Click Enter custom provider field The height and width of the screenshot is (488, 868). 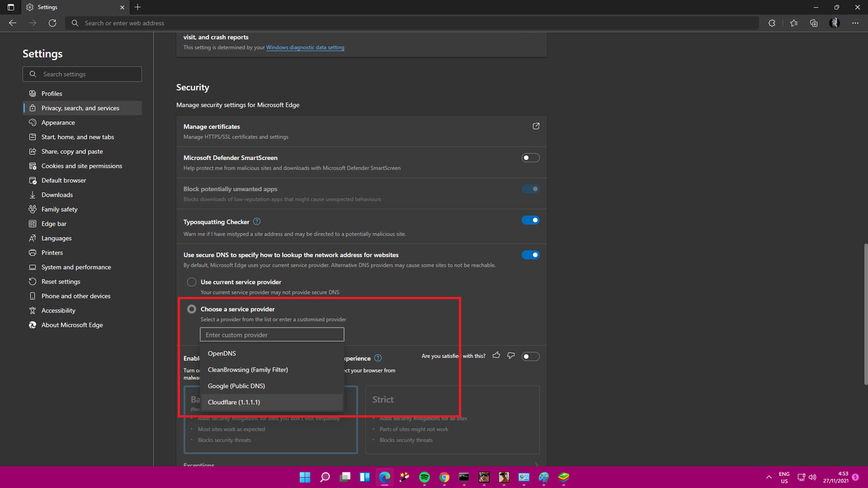(x=272, y=335)
